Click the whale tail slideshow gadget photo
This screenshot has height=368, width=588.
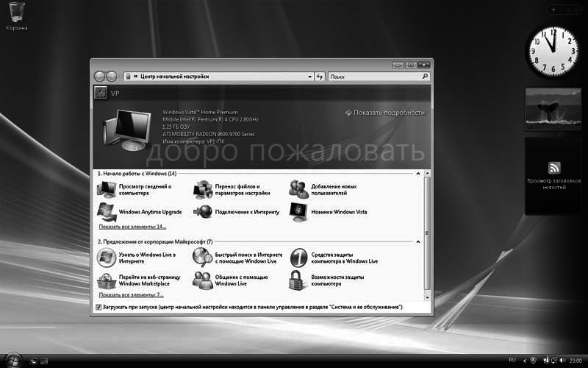point(553,109)
